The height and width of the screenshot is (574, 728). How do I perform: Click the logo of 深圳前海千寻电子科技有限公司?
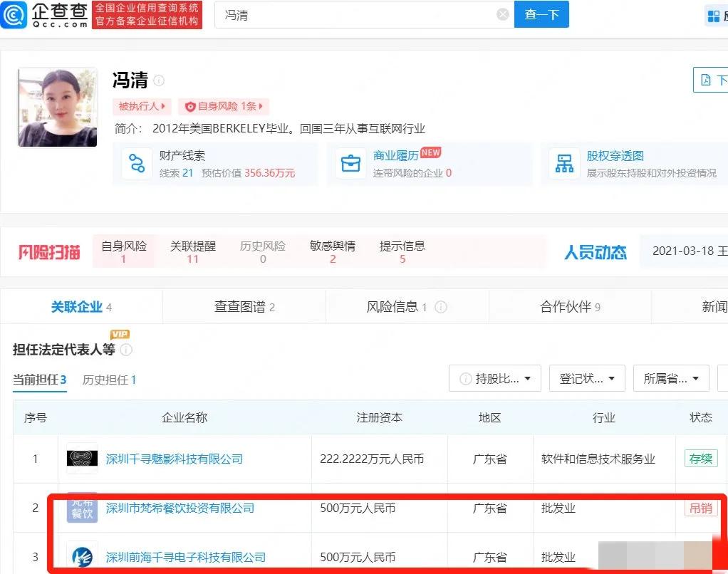point(82,556)
